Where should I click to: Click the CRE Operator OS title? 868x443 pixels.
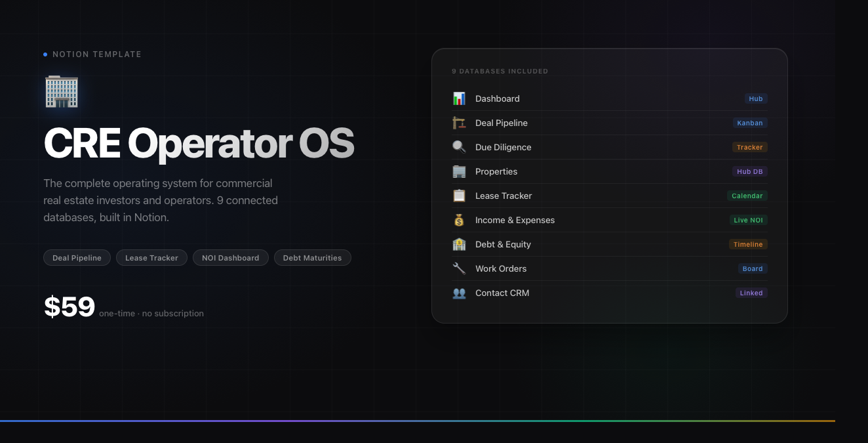pos(199,144)
